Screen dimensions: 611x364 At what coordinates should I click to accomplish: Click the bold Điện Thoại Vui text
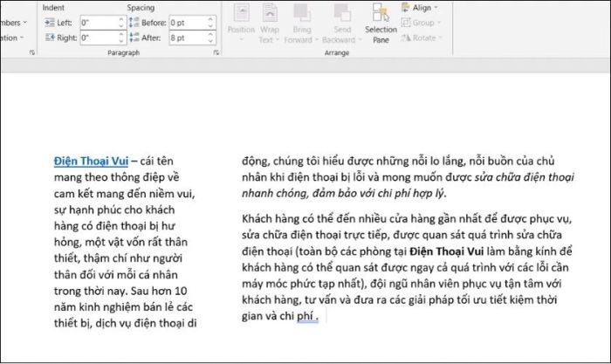coord(446,251)
